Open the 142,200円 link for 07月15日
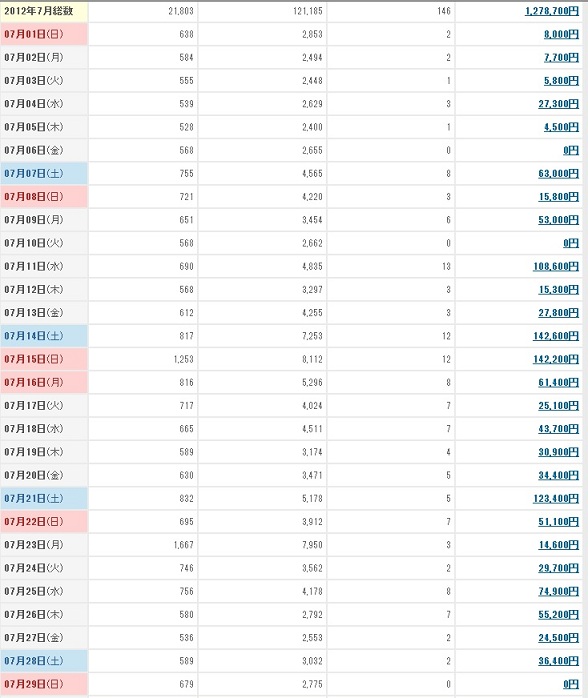588x698 pixels. point(556,359)
